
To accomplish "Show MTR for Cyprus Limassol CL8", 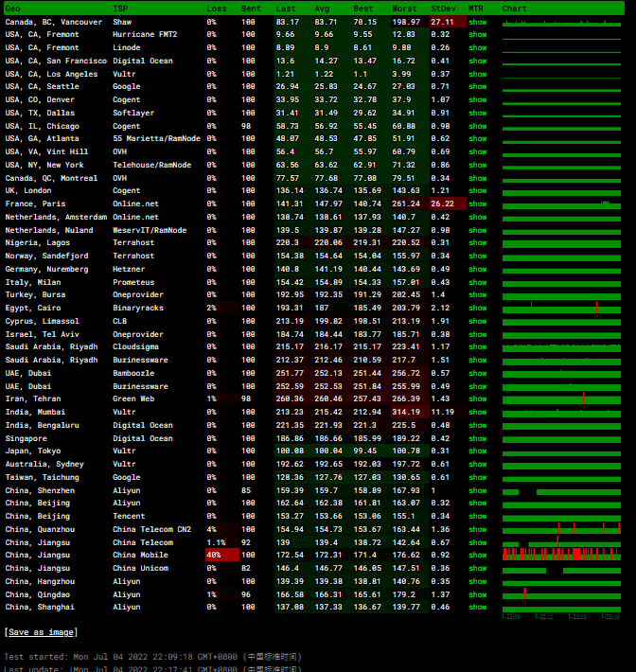I will coord(477,322).
